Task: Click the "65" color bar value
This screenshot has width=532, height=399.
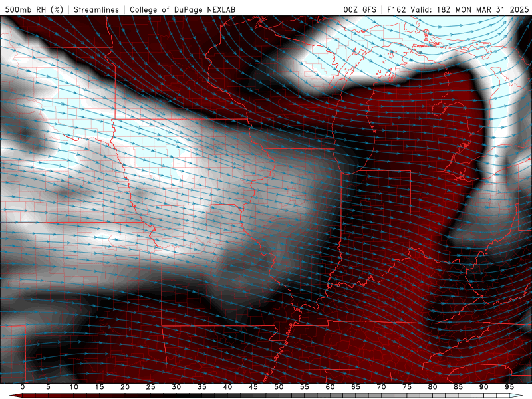Action: [356, 387]
